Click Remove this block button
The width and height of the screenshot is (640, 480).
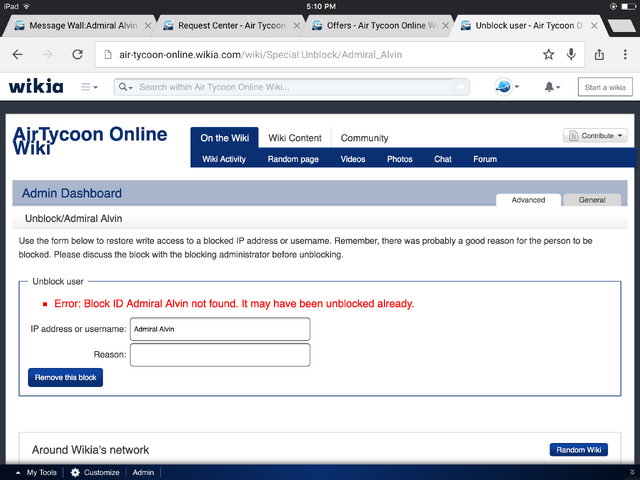(x=65, y=378)
